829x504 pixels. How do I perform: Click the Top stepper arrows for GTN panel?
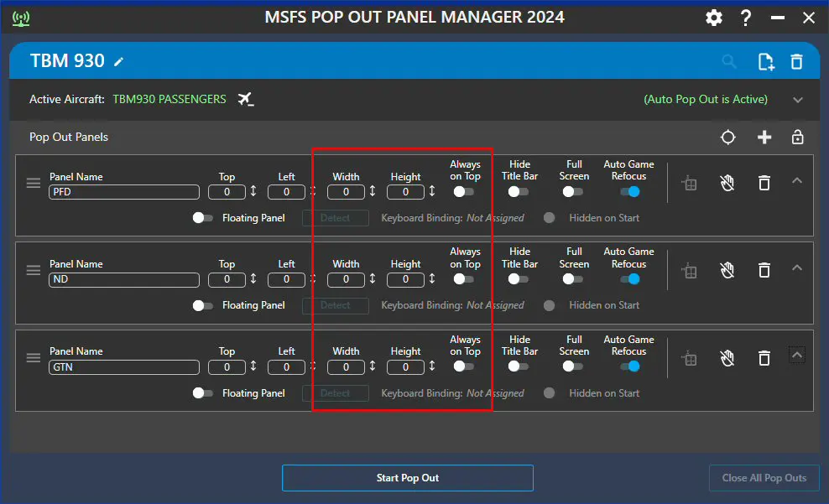click(x=253, y=366)
